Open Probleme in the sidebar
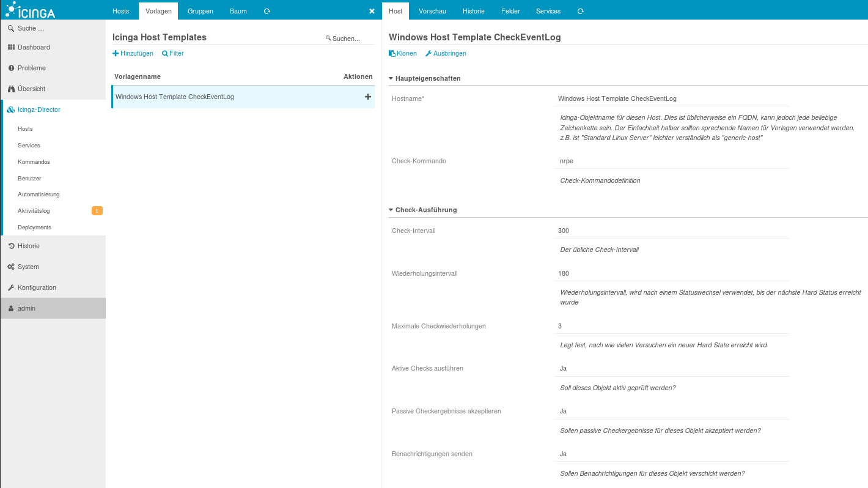The image size is (868, 488). [31, 68]
